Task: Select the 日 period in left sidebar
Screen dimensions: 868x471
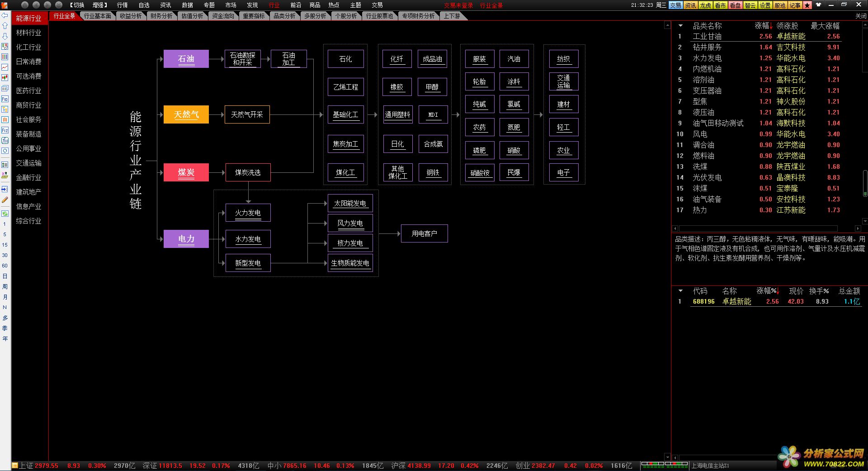Action: (5, 276)
